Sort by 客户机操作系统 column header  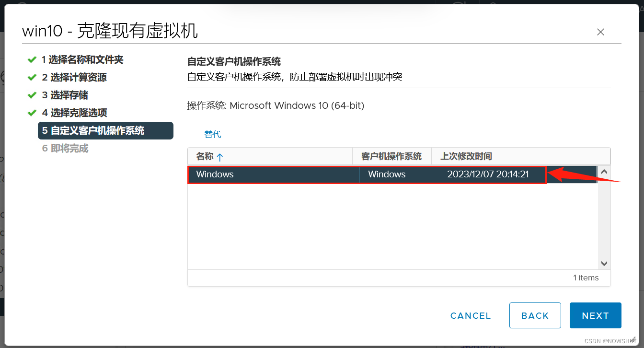click(391, 156)
